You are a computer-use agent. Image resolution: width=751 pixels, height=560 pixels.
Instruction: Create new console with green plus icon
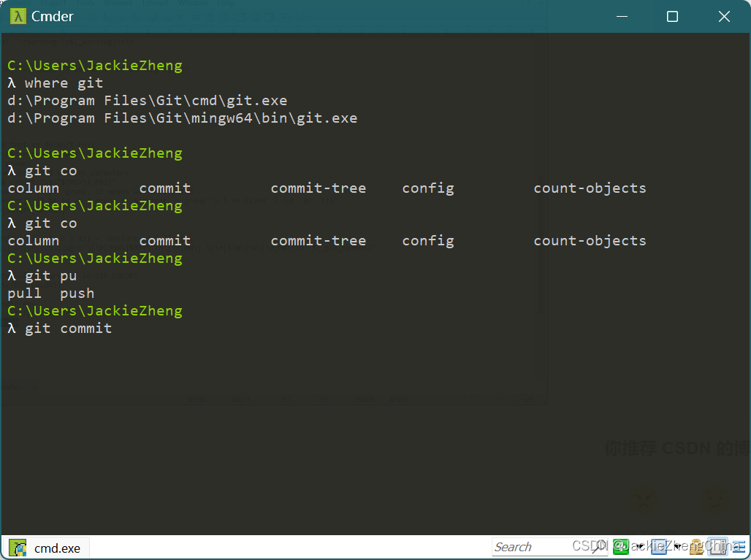(621, 547)
